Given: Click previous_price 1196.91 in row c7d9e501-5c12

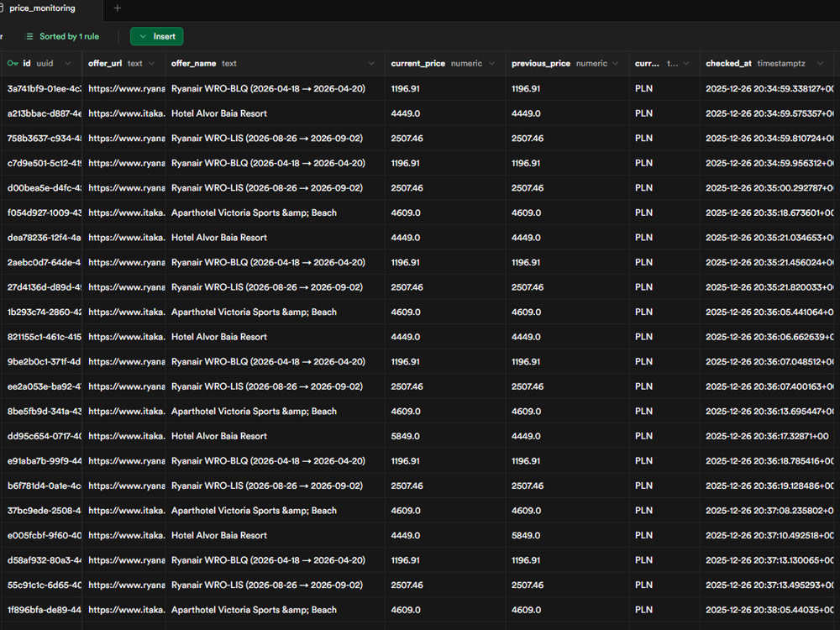Looking at the screenshot, I should point(567,163).
